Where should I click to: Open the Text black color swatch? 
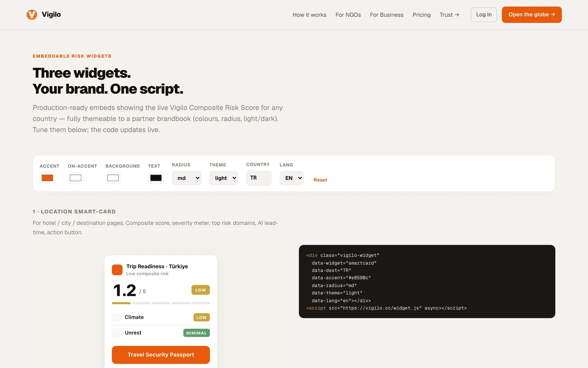point(156,178)
